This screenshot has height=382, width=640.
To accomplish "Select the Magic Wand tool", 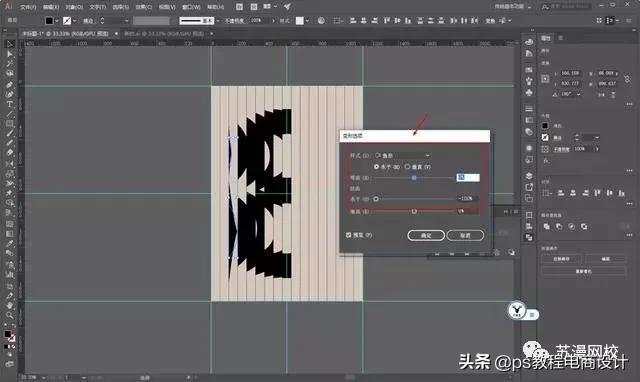I will (x=10, y=64).
